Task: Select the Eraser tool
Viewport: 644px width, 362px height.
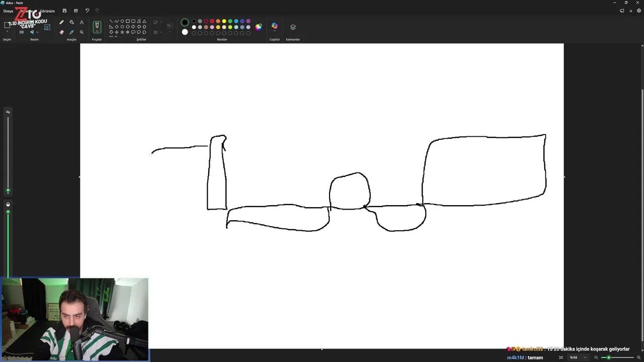Action: click(x=61, y=32)
